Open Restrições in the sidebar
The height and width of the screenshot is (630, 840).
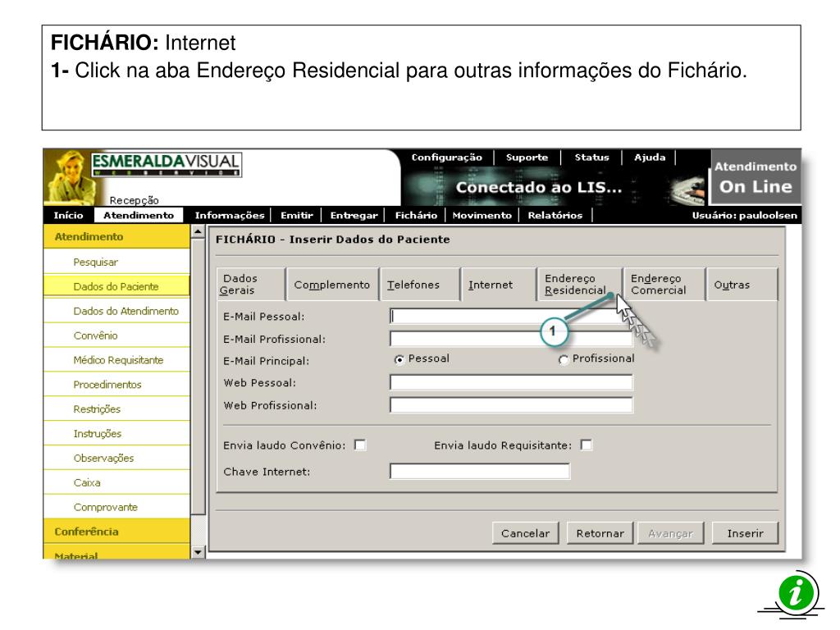click(116, 409)
